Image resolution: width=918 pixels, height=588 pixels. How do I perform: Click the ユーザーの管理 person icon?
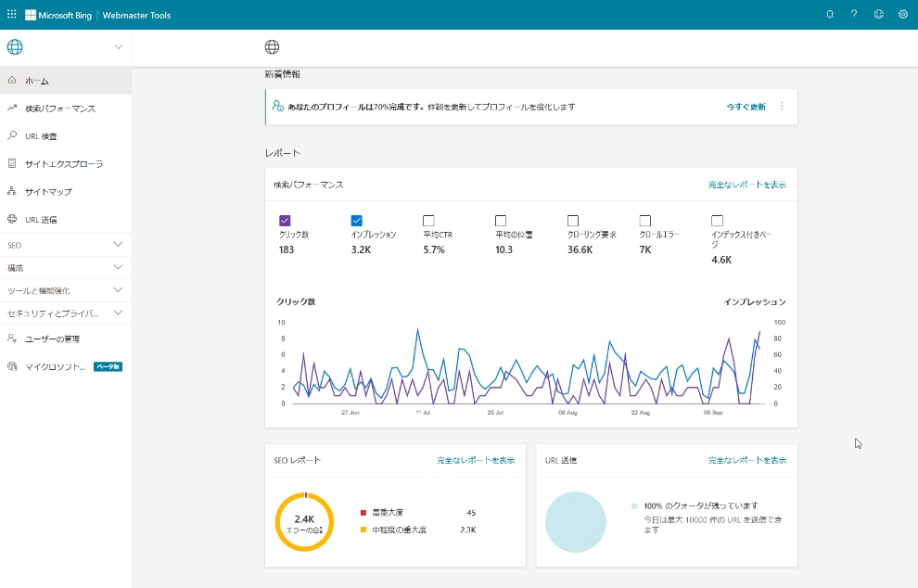[x=12, y=339]
